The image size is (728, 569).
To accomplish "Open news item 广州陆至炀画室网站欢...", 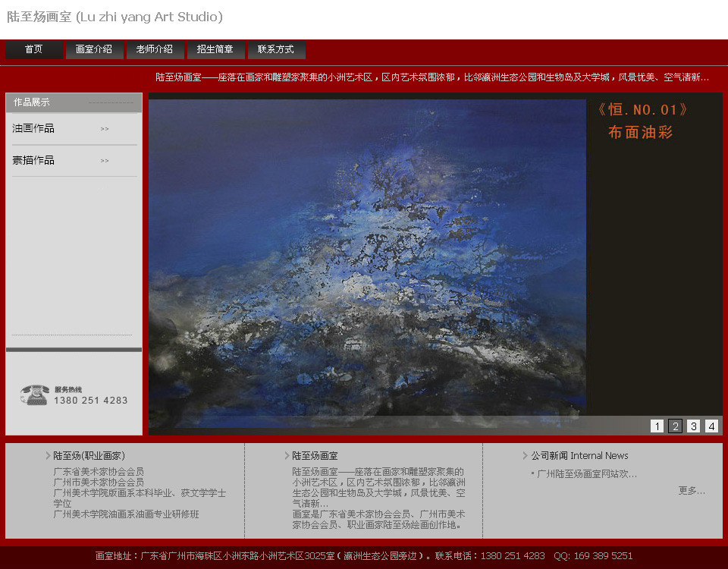I will coord(587,473).
